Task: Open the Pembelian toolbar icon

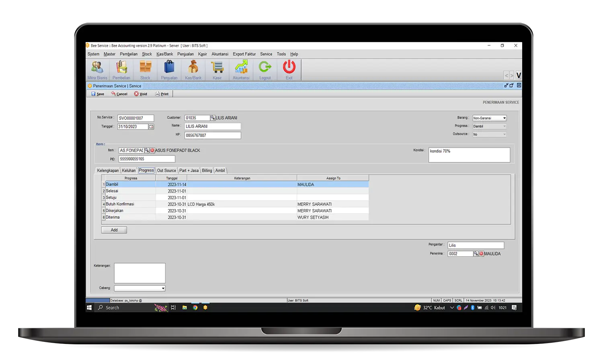Action: point(121,70)
